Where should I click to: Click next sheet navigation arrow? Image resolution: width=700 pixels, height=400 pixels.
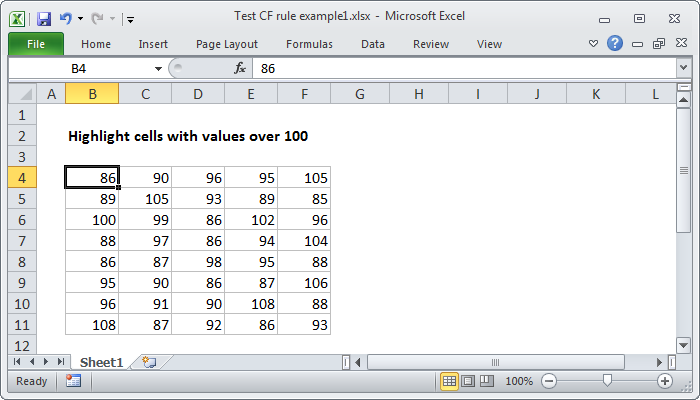(46, 362)
